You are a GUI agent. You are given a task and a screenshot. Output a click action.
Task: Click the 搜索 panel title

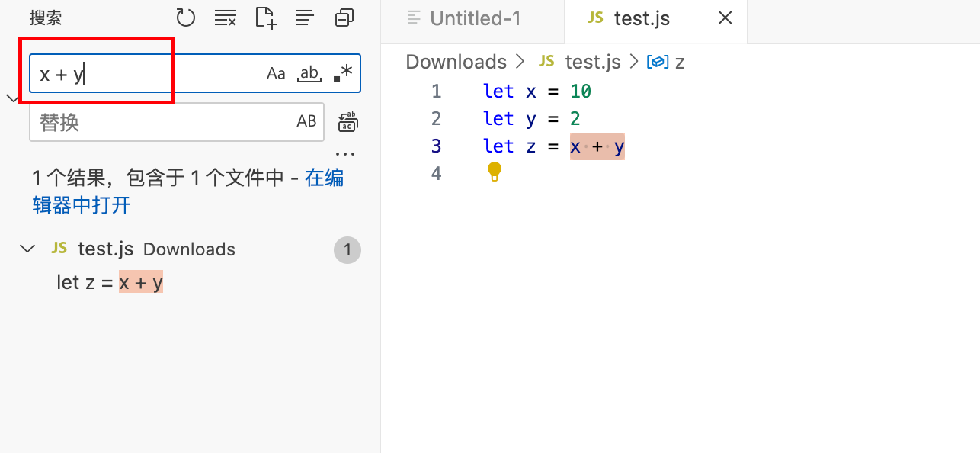(46, 18)
